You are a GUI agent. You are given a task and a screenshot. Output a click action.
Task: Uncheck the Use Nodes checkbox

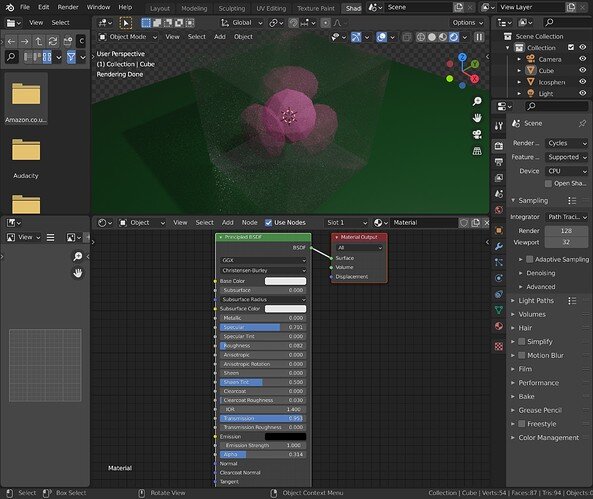269,223
